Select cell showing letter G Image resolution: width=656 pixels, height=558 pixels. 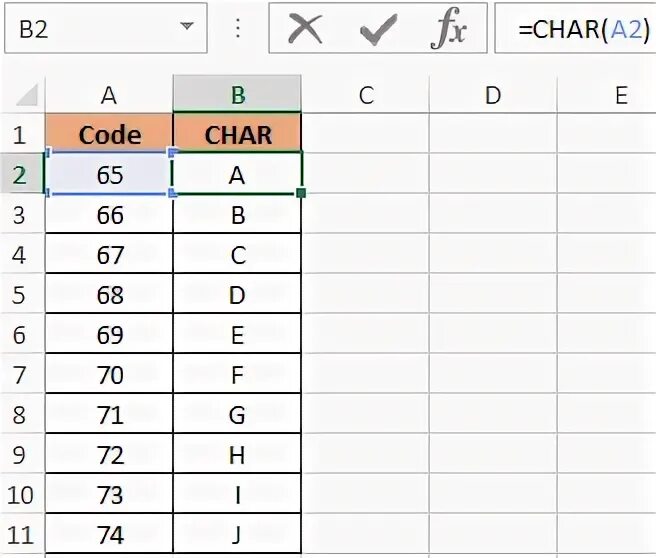237,413
